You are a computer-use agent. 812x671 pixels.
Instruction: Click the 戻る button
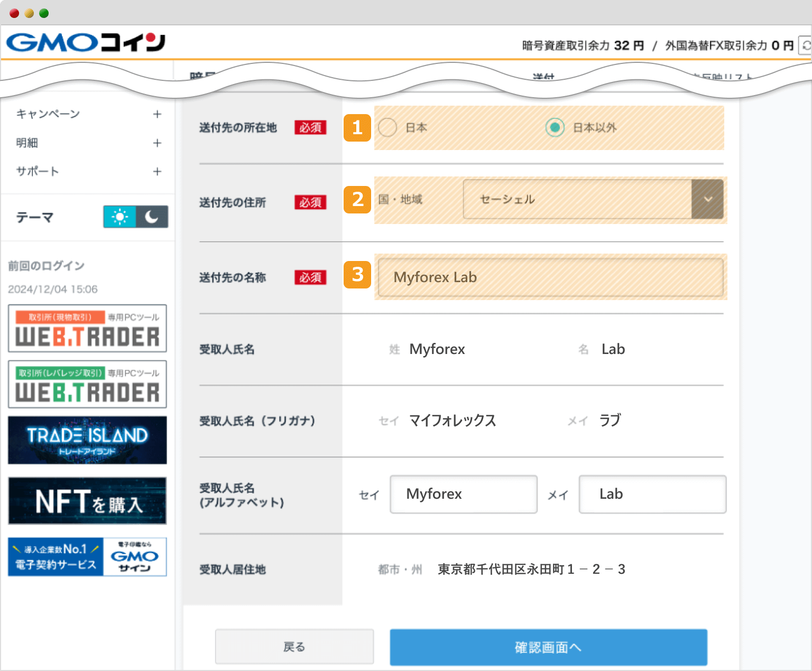click(x=294, y=647)
